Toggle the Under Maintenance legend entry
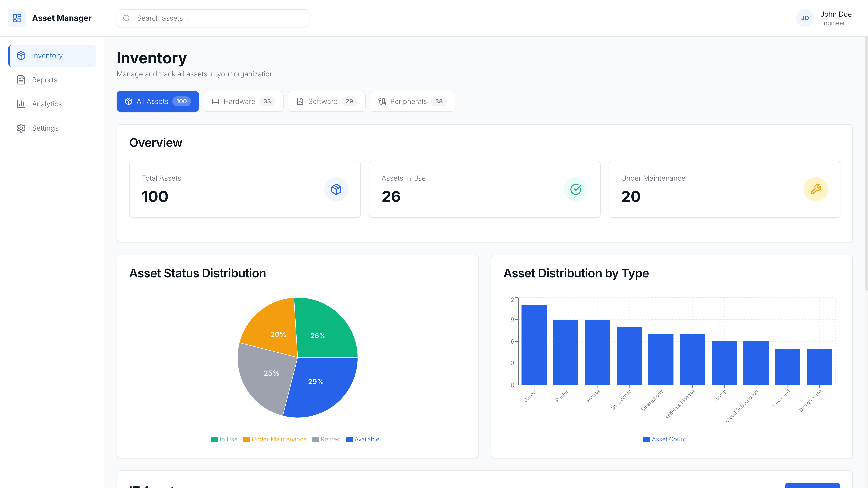This screenshot has width=868, height=488. (x=275, y=439)
